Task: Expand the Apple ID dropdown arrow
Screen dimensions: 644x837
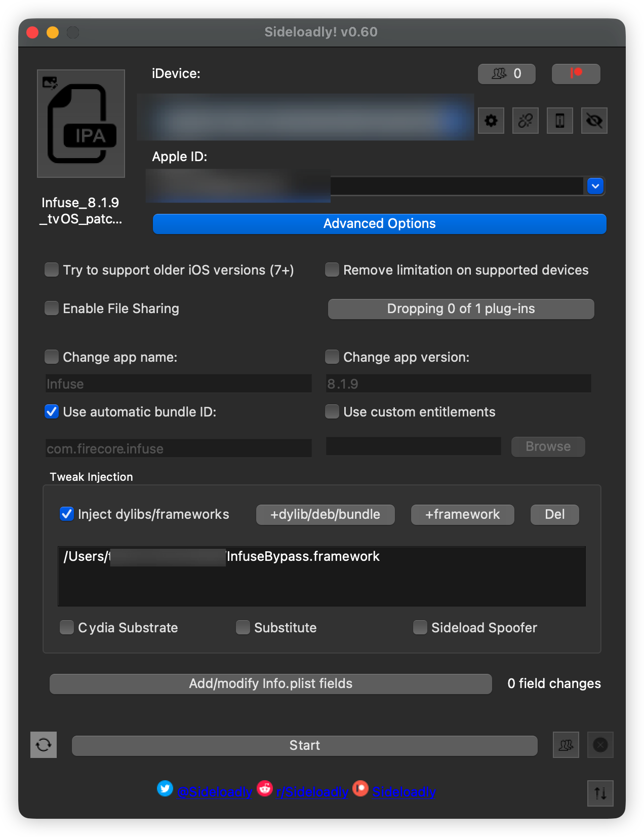Action: pos(595,186)
